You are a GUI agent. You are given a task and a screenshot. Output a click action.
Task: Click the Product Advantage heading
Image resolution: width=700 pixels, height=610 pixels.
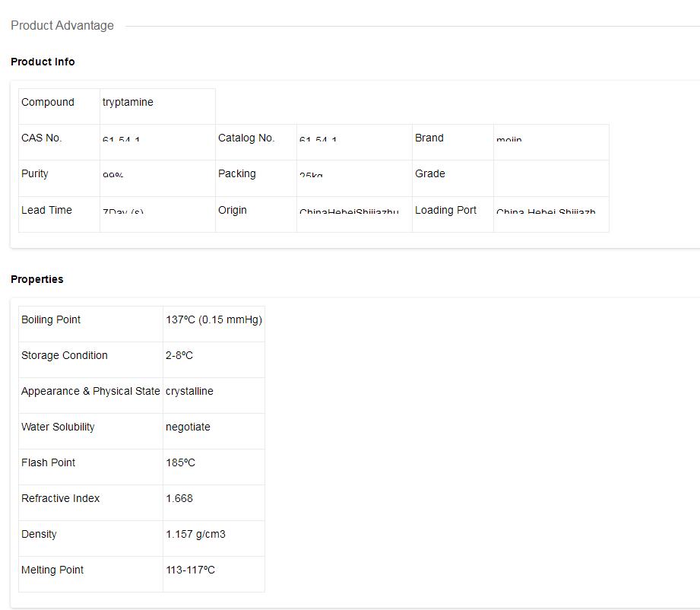(62, 26)
